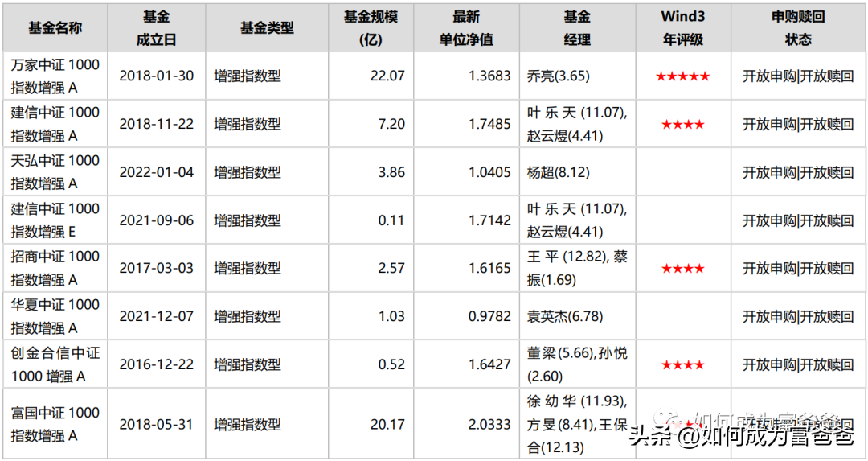Click 增强指数型 in 华夏中证1000 row

pyautogui.click(x=248, y=316)
